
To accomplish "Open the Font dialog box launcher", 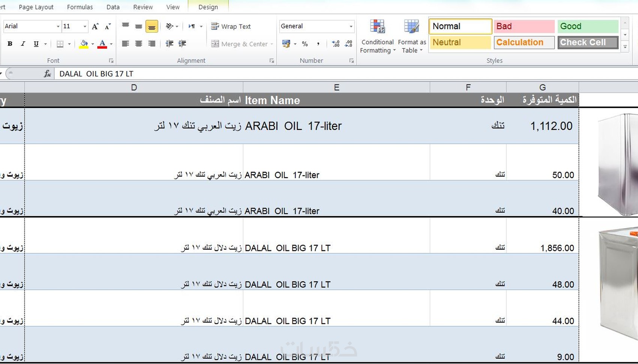I will pos(111,60).
